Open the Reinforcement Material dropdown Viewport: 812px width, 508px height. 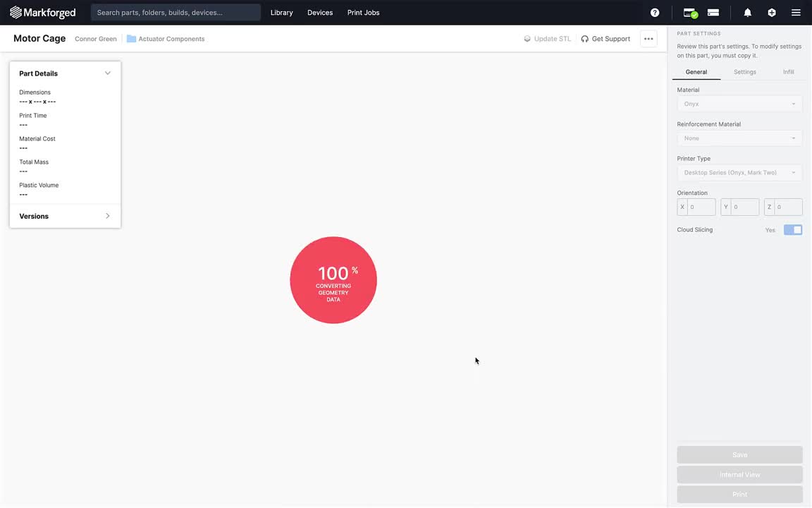(739, 138)
